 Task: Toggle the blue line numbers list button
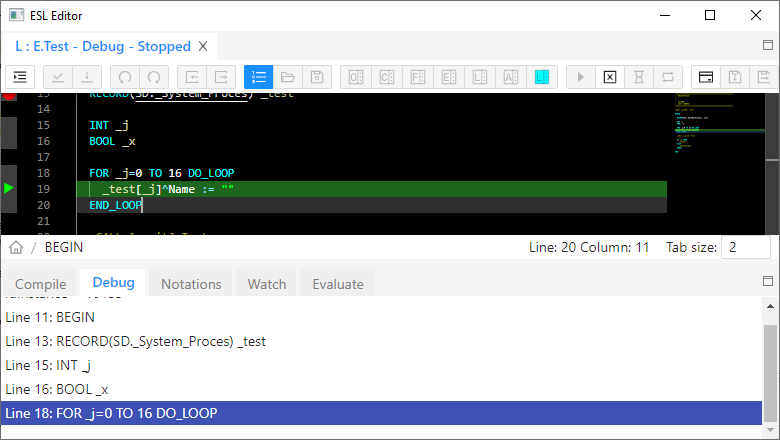coord(258,77)
